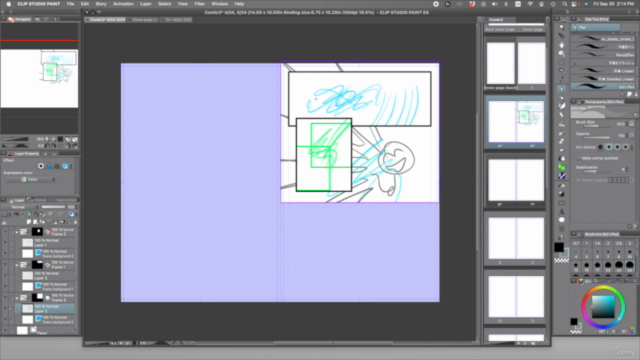
Task: Open pages 6-7 thumbnail in page manager
Action: click(516, 180)
